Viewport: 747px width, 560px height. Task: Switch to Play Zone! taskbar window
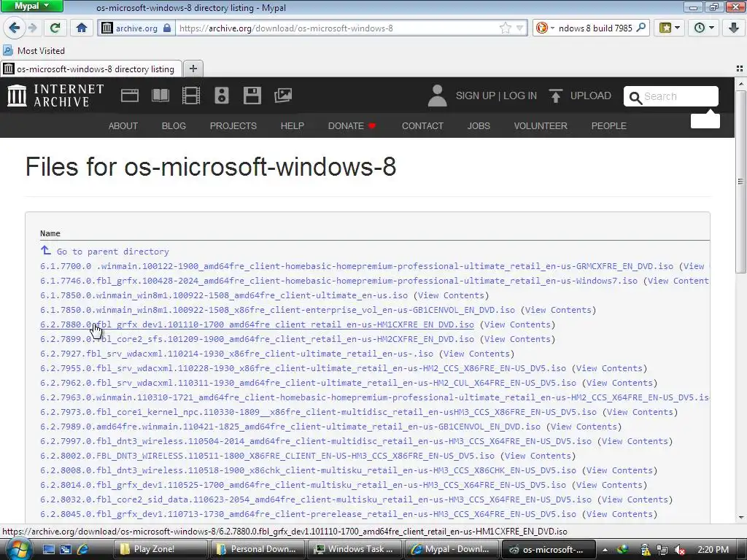[x=160, y=549]
